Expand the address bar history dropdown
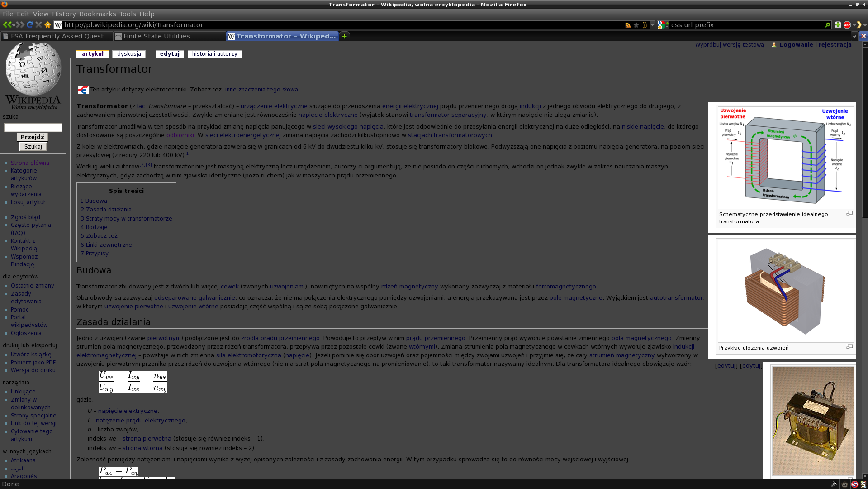 pyautogui.click(x=652, y=25)
